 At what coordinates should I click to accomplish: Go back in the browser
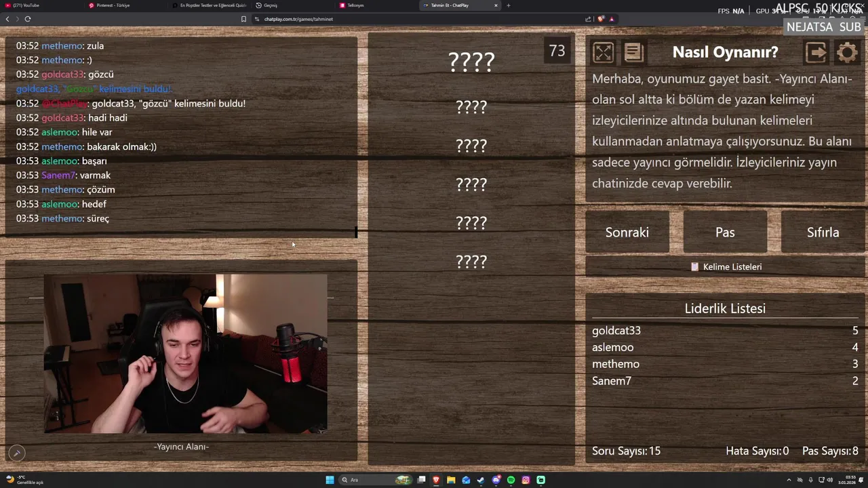pyautogui.click(x=7, y=19)
